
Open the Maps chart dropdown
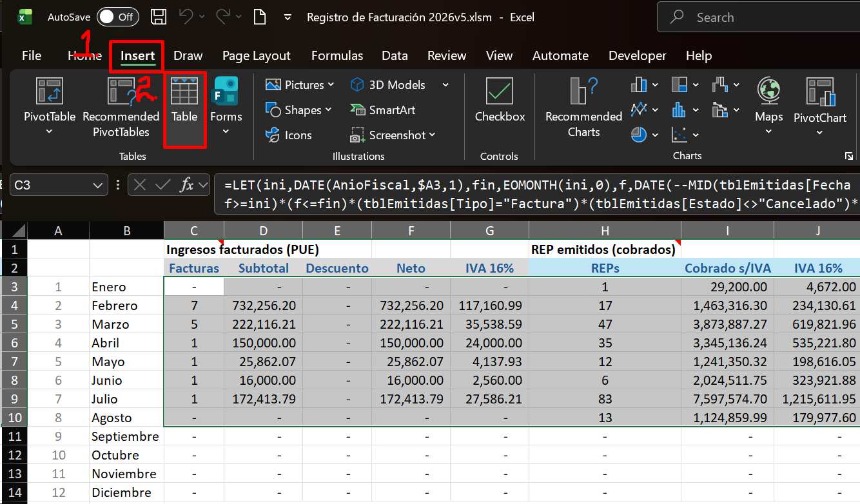click(768, 132)
